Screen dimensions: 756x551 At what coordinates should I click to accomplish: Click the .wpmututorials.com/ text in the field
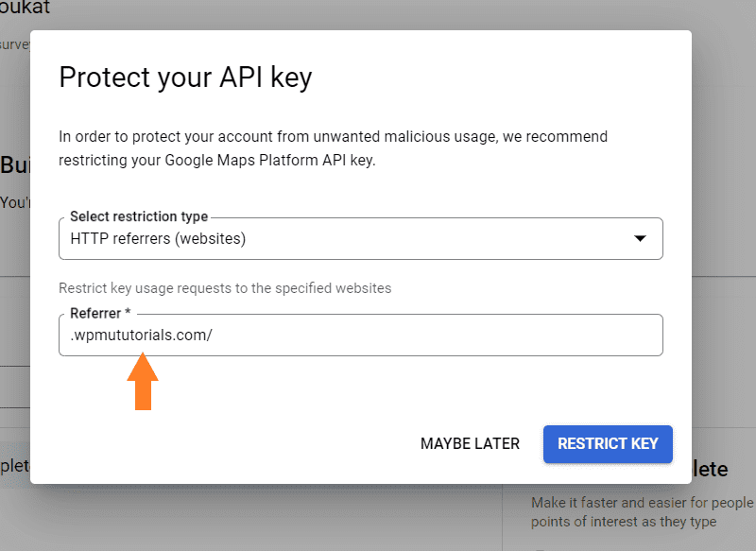141,335
